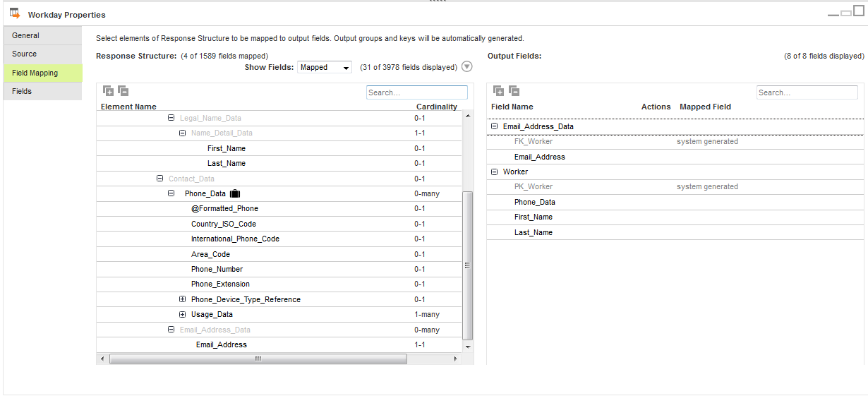Screen dimensions: 868x396
Task: Expand the Phone_Device_Type_Reference node
Action: pyautogui.click(x=182, y=299)
